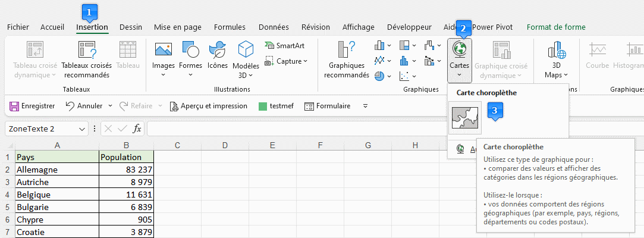Open the Cartes chart dropdown
The width and height of the screenshot is (644, 238).
460,60
